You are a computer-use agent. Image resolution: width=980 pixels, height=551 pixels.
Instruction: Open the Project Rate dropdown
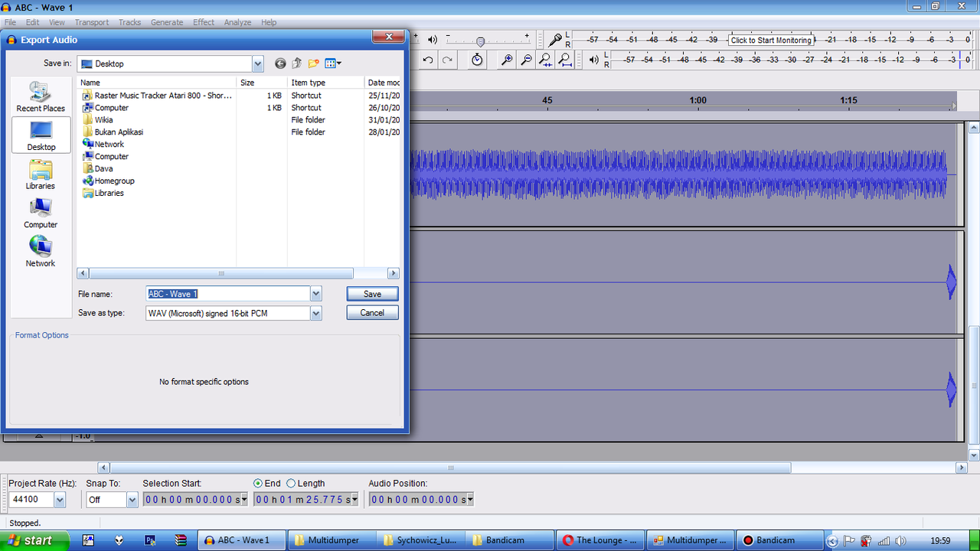(60, 500)
